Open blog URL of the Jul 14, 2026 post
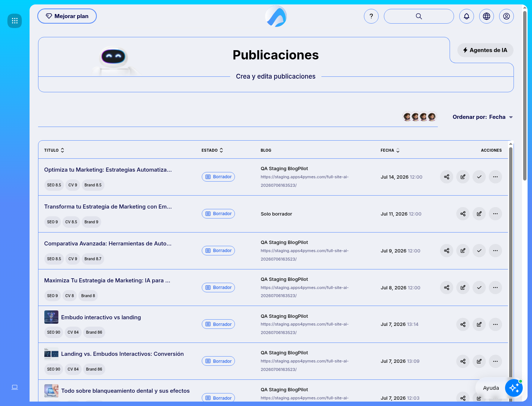 pyautogui.click(x=304, y=181)
